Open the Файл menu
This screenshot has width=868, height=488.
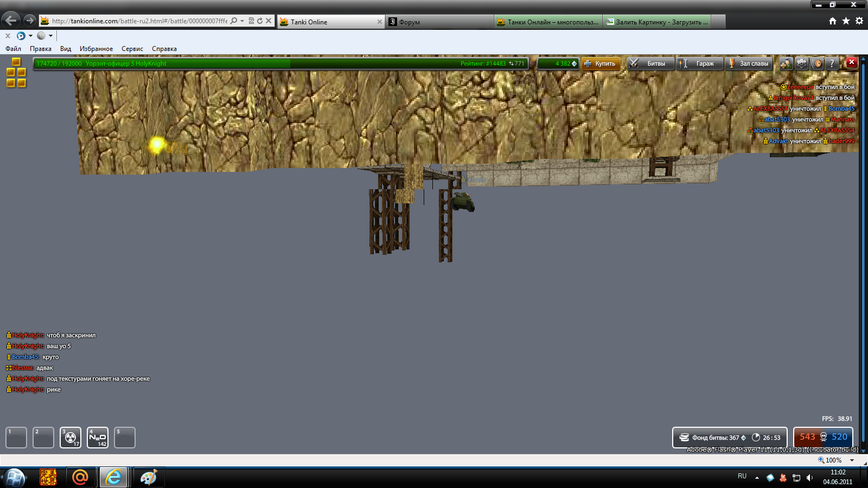pos(14,49)
